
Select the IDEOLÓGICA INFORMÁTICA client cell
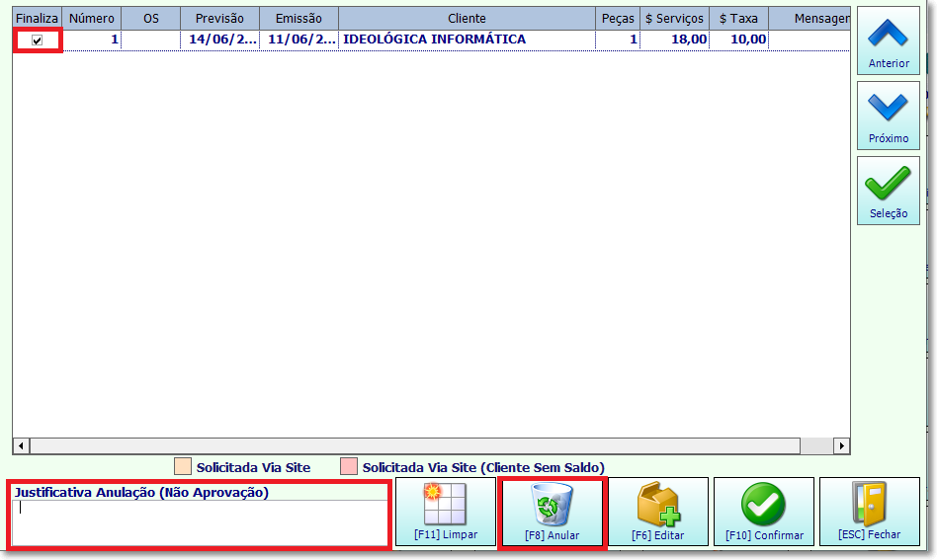467,40
